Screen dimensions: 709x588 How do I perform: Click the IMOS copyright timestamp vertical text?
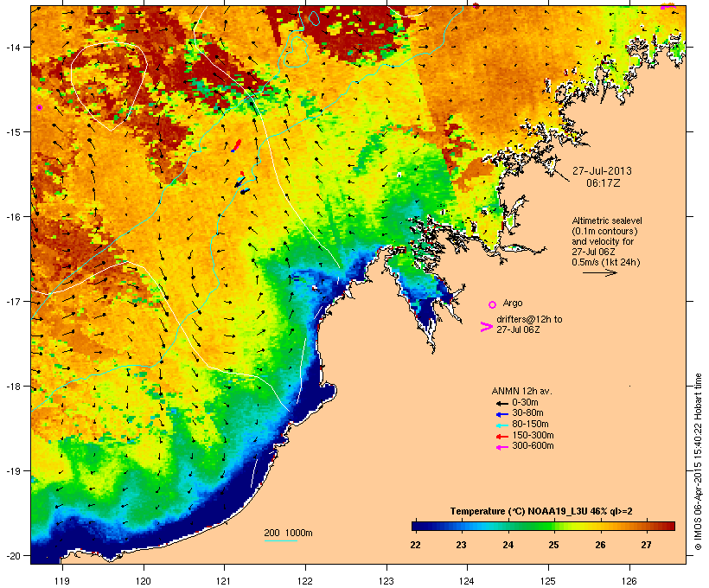point(698,462)
